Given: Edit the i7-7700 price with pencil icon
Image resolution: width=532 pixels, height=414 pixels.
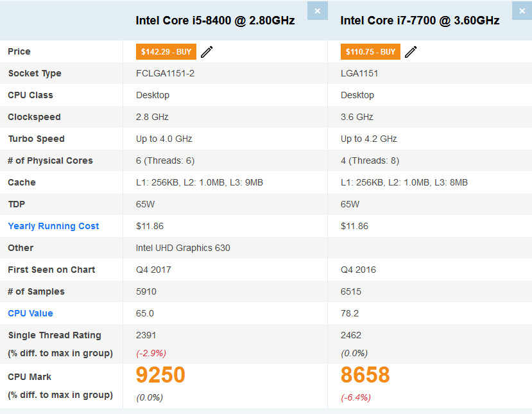Looking at the screenshot, I should (411, 52).
